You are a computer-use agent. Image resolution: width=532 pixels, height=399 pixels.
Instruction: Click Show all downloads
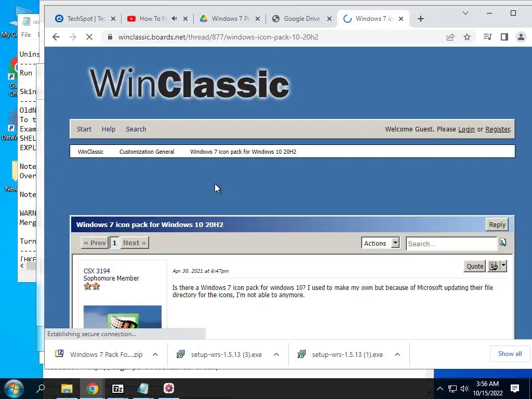click(x=510, y=353)
